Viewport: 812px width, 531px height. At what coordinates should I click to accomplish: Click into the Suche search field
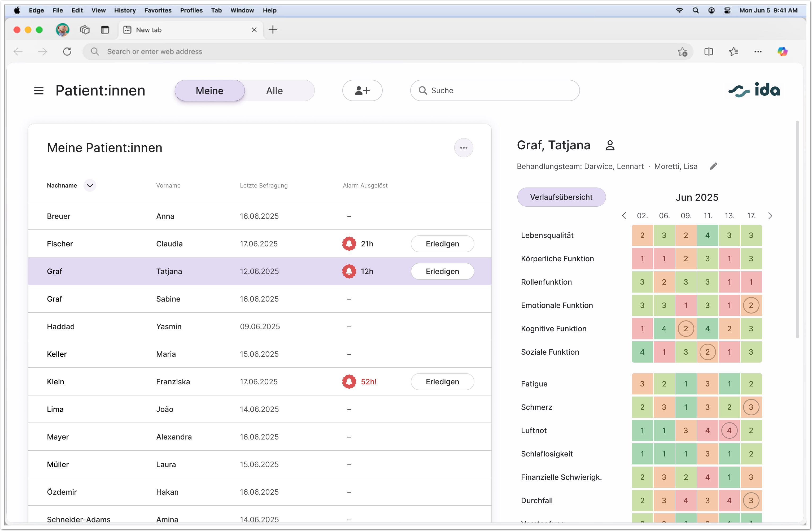(495, 90)
